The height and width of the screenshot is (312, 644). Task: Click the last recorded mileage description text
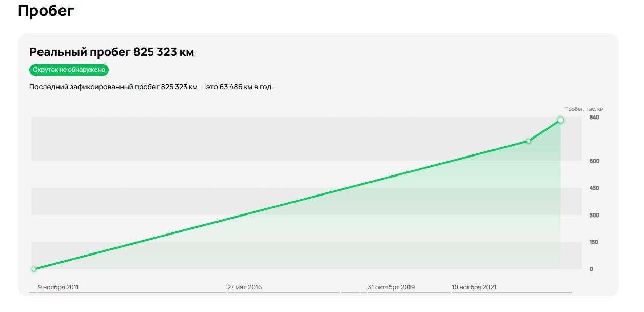pyautogui.click(x=151, y=87)
